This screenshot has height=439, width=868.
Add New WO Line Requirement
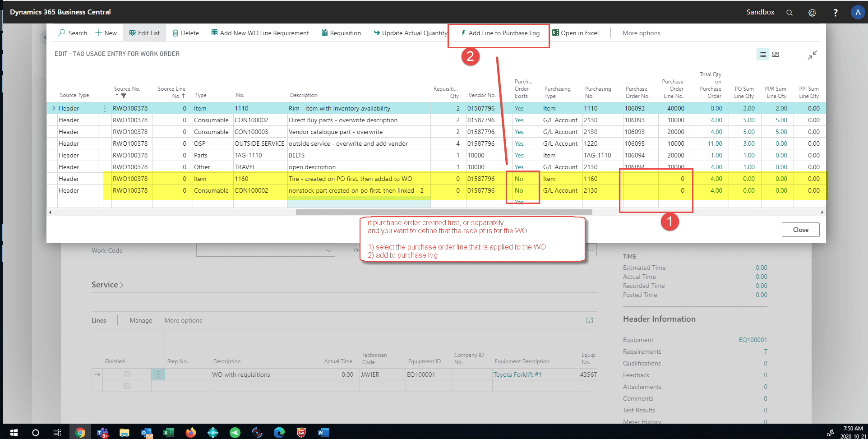click(260, 33)
